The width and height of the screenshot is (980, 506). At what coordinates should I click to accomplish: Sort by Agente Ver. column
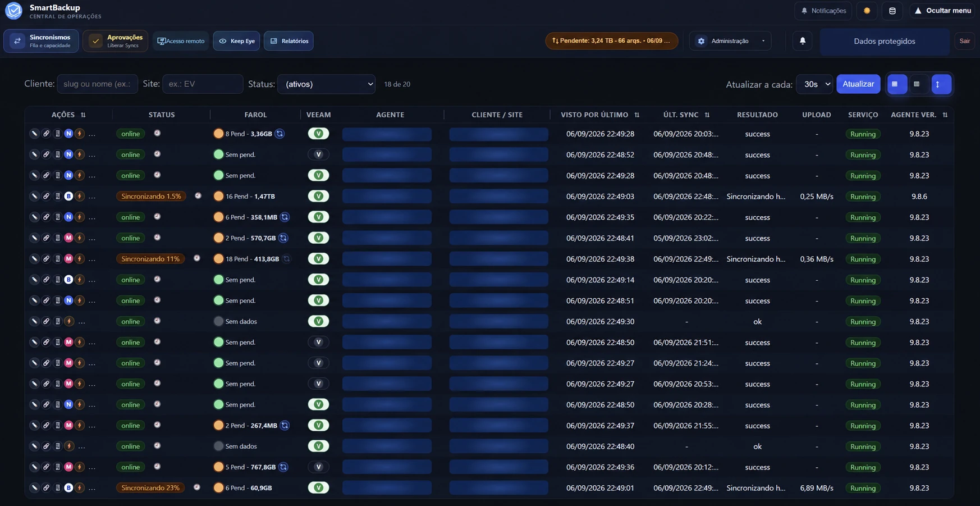click(945, 115)
